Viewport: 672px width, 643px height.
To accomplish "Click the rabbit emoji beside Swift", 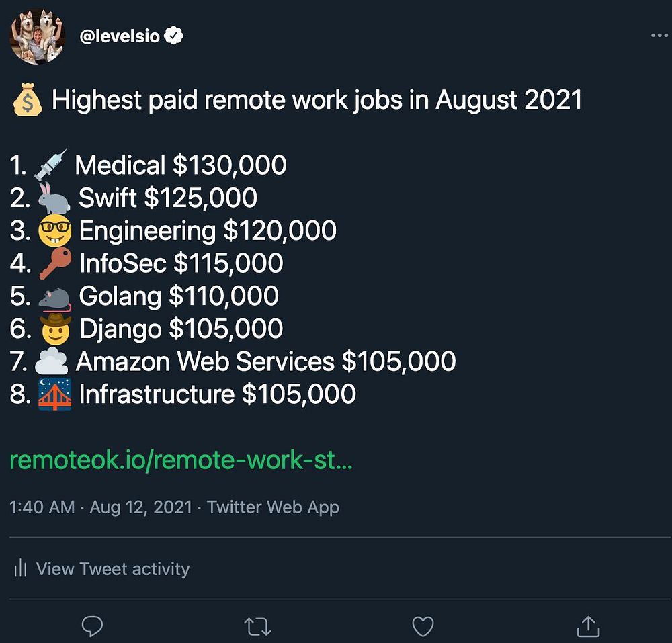I will pos(53,198).
